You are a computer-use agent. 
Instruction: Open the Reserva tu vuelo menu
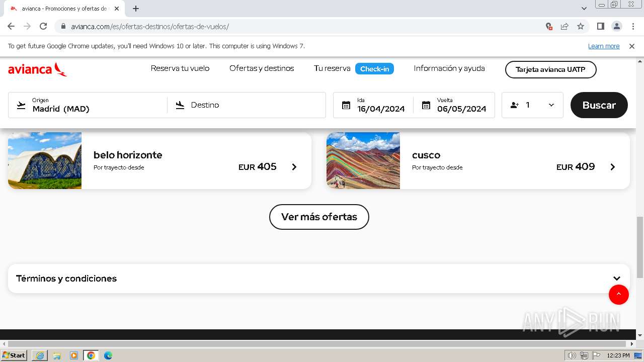[180, 68]
